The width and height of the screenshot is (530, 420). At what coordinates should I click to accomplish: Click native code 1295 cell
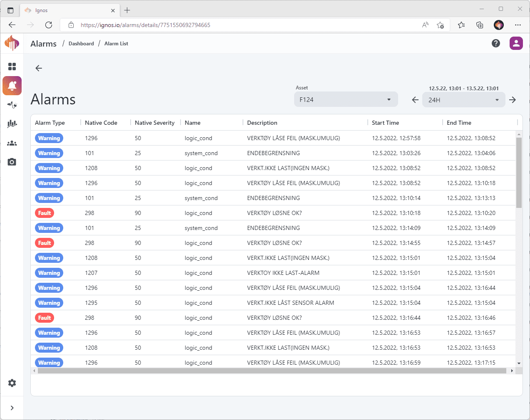point(91,303)
